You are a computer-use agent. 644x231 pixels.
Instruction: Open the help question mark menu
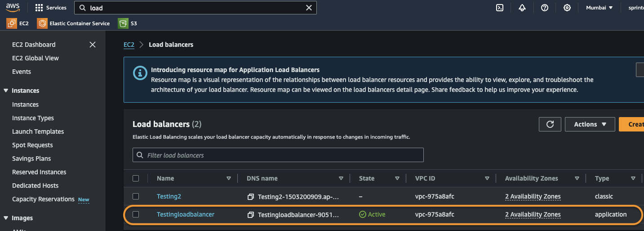(x=545, y=8)
